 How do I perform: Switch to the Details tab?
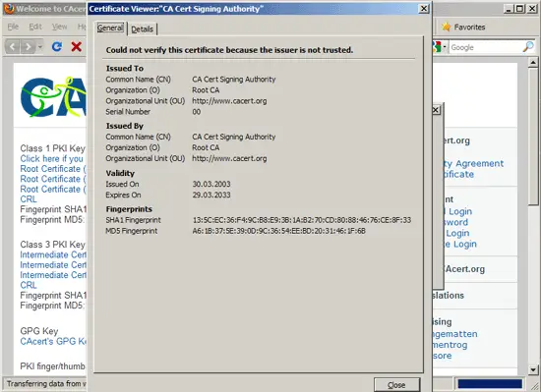pyautogui.click(x=143, y=28)
